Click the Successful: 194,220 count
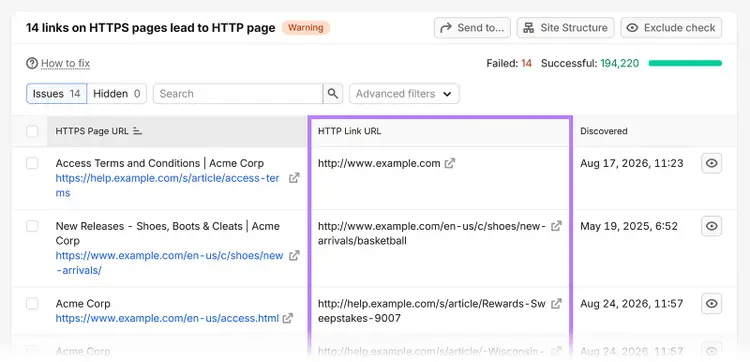The height and width of the screenshot is (362, 750). 590,63
